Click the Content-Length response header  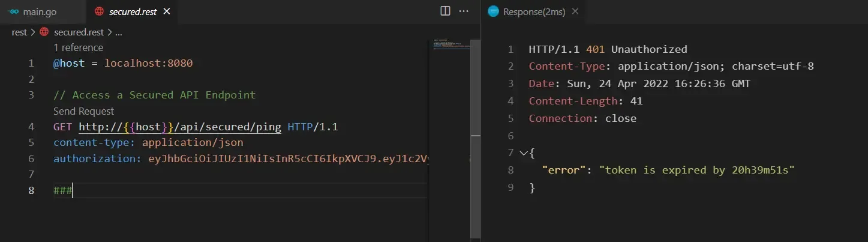(x=573, y=101)
